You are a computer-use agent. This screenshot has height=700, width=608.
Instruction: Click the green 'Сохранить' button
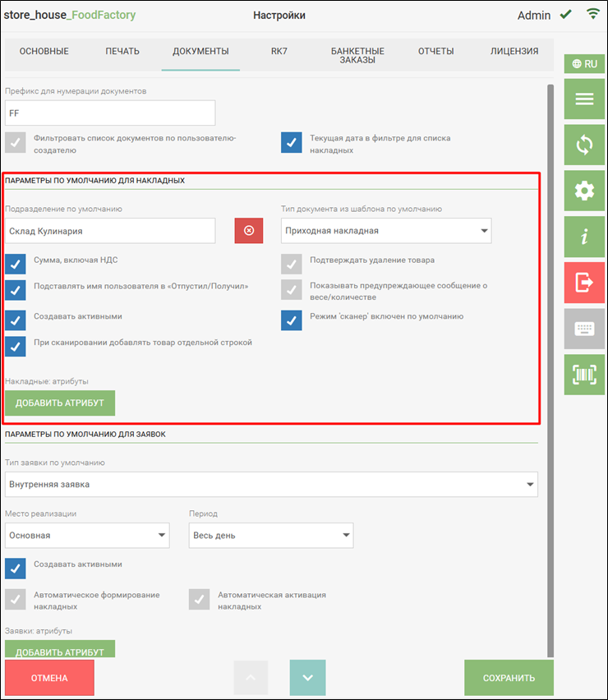click(509, 678)
